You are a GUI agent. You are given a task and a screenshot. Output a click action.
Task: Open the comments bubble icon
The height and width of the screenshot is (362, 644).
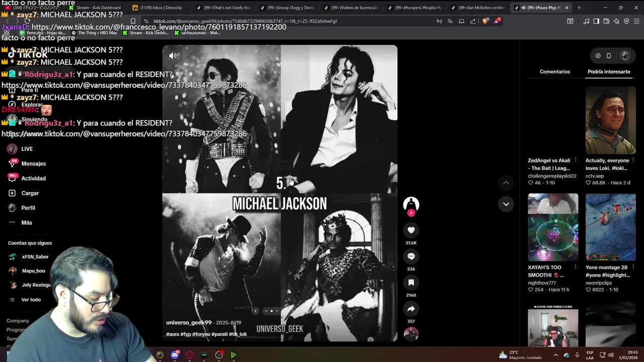coord(411,256)
